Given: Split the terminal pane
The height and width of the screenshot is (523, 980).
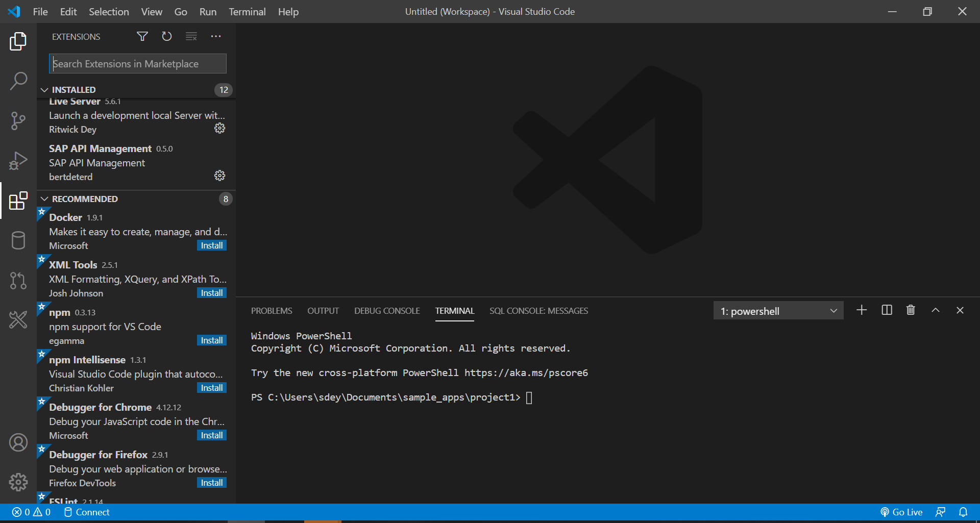Looking at the screenshot, I should (x=887, y=310).
